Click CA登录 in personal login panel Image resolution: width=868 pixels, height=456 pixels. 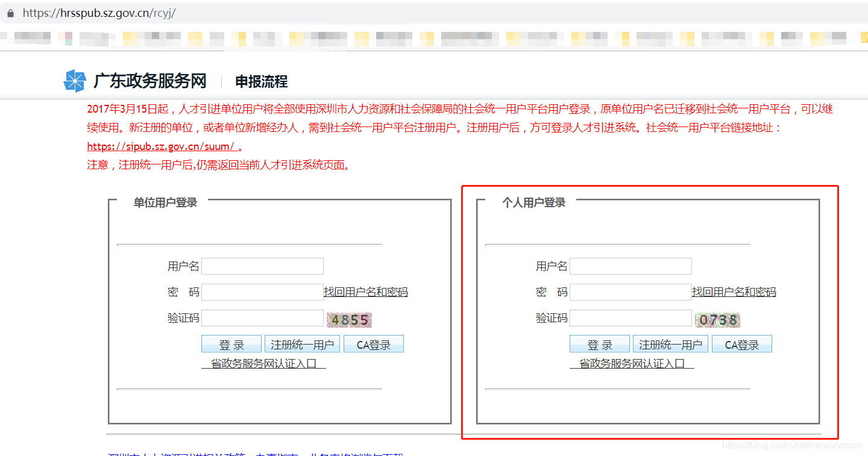pos(741,343)
